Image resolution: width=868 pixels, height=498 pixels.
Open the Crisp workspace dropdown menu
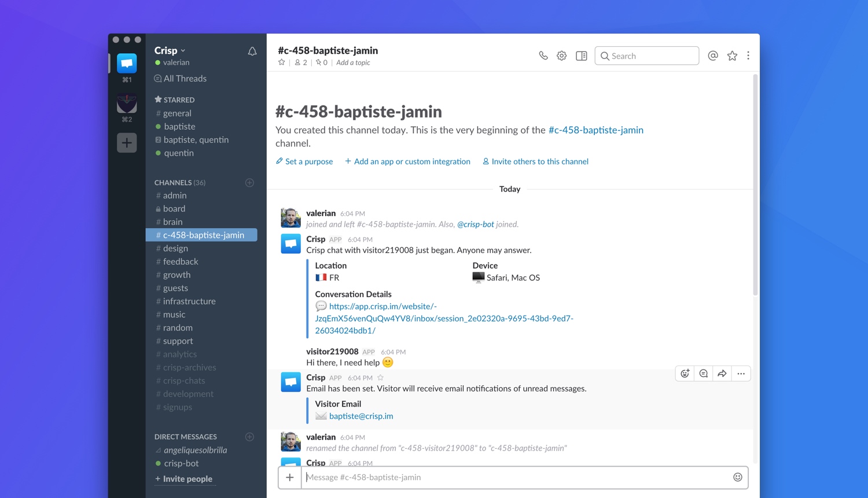pyautogui.click(x=170, y=50)
